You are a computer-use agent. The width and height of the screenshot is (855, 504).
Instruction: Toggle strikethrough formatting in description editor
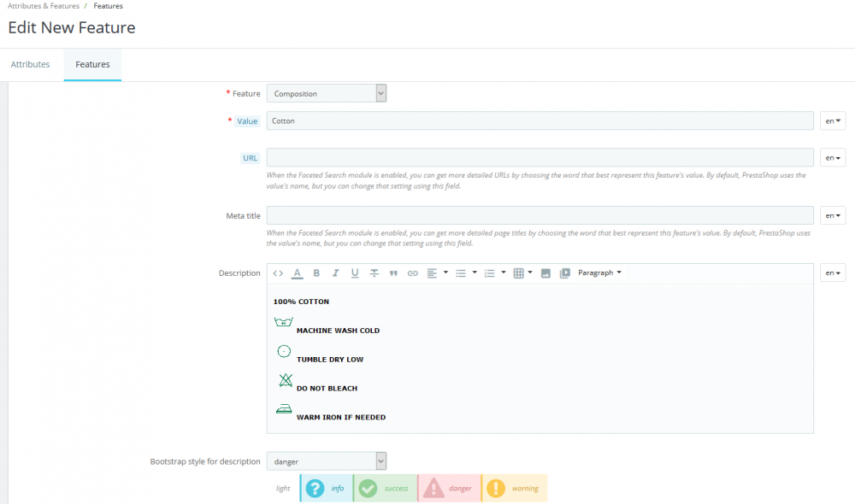pyautogui.click(x=374, y=273)
